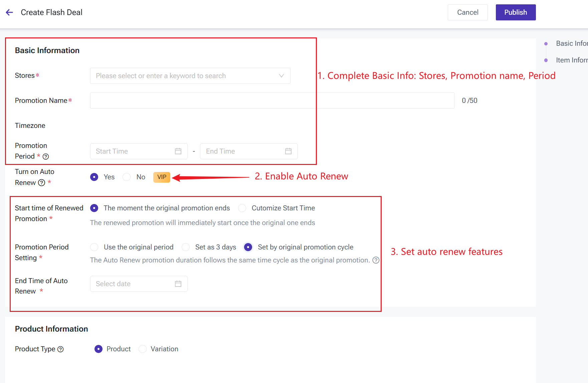Screen dimensions: 588x383
Task: Open the Turn on Auto Renew help icon
Action: tap(41, 183)
